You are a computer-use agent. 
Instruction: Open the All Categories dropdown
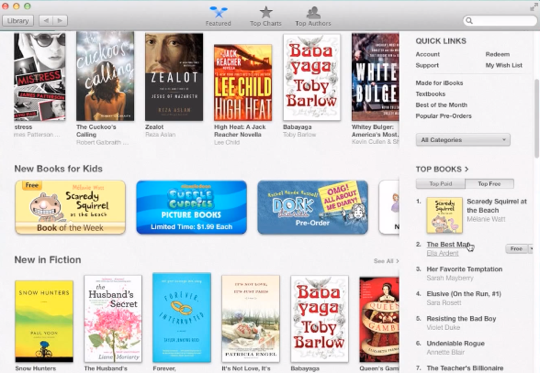[x=463, y=140]
